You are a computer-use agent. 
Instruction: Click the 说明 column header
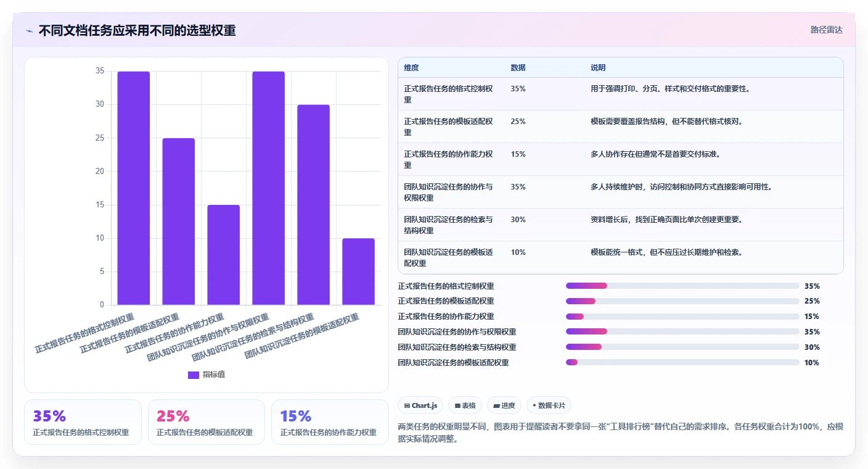pyautogui.click(x=598, y=68)
